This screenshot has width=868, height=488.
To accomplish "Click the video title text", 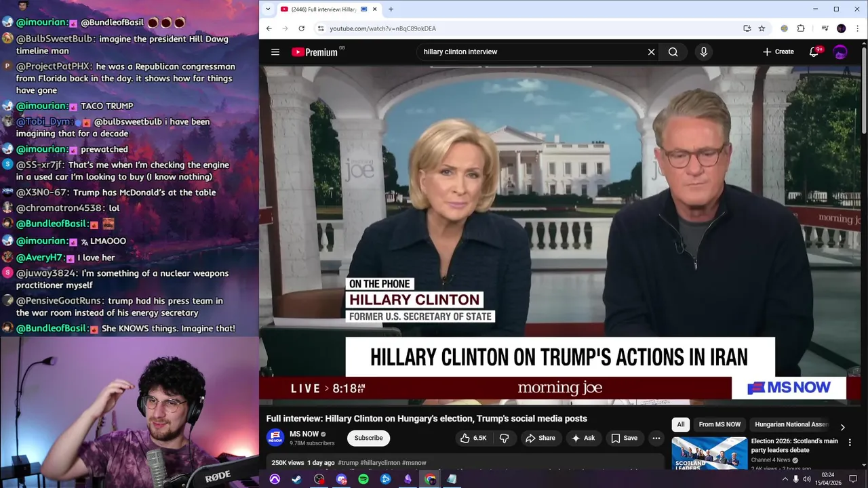I will pyautogui.click(x=427, y=418).
